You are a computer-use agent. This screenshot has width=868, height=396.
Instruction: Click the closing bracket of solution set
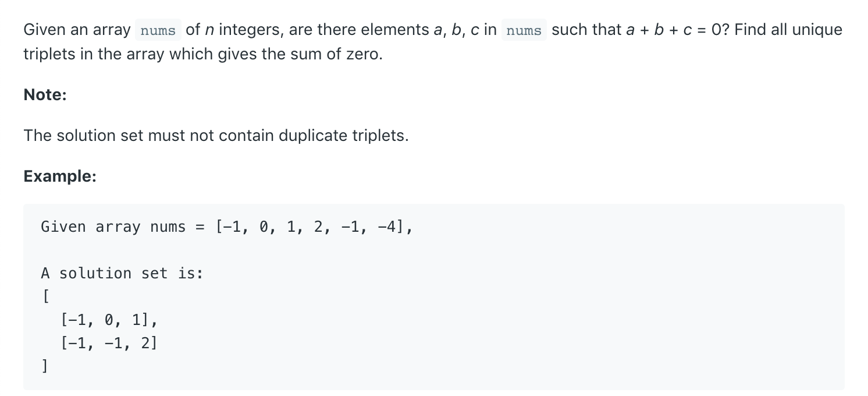tap(45, 366)
